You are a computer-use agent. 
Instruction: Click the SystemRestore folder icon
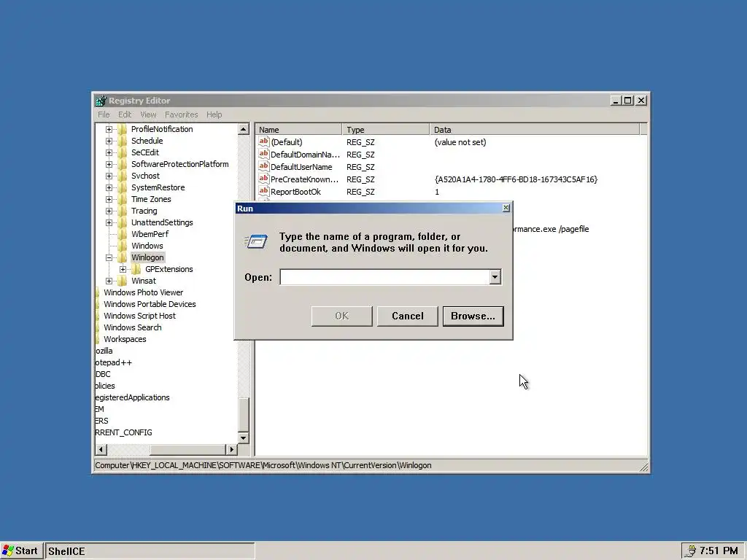click(x=123, y=187)
